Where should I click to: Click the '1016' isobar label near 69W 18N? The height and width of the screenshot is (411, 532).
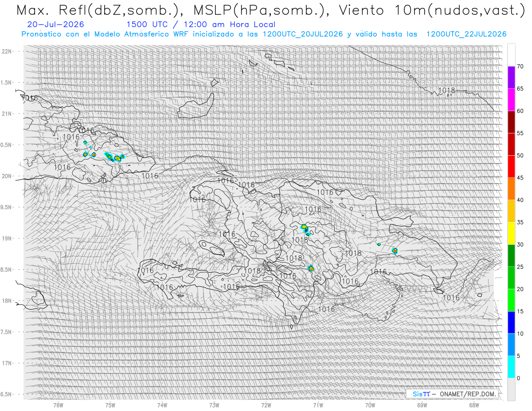click(451, 297)
